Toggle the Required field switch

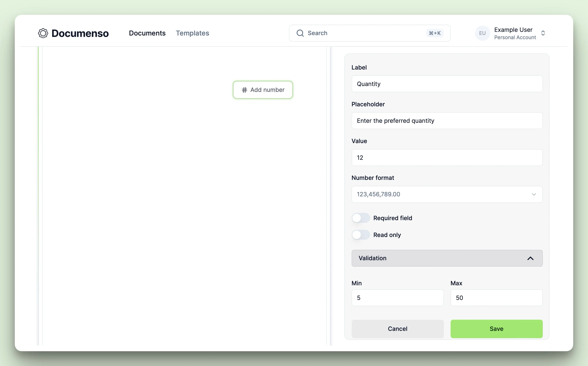tap(361, 218)
